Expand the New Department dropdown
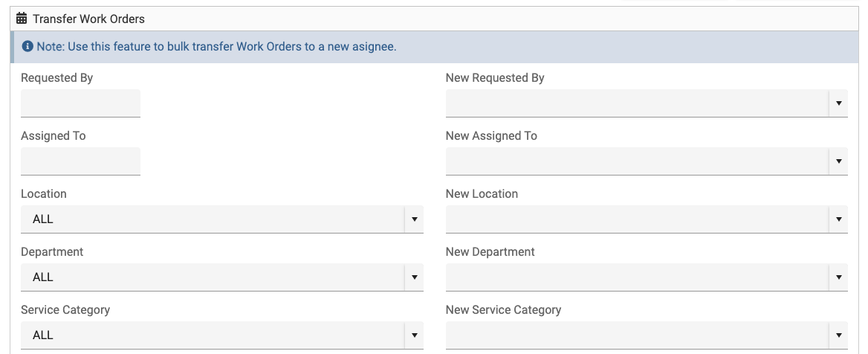This screenshot has width=868, height=354. [637, 277]
